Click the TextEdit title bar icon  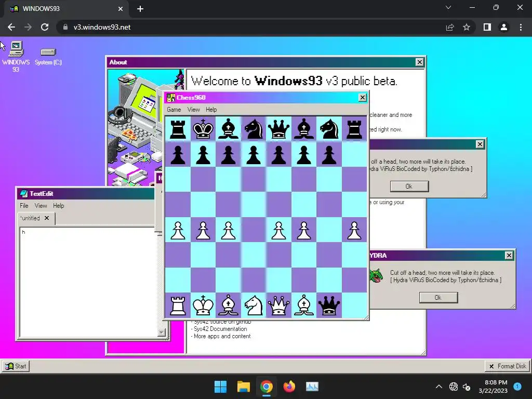point(24,194)
